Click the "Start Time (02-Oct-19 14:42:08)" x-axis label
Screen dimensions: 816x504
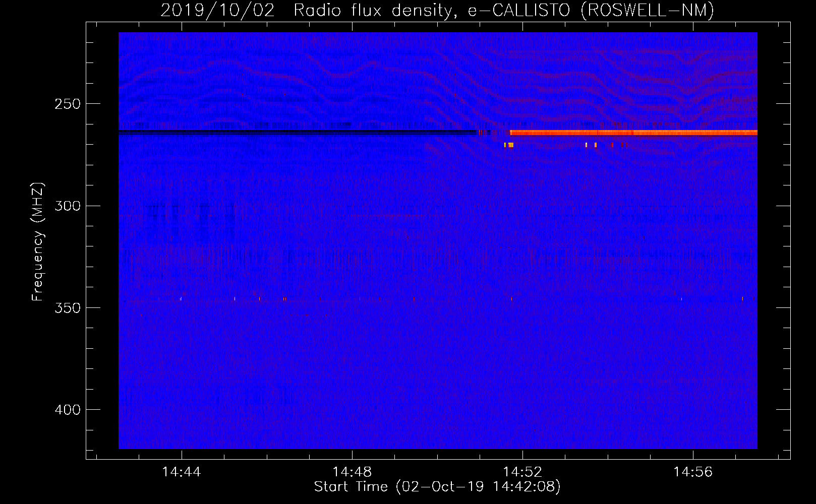437,487
